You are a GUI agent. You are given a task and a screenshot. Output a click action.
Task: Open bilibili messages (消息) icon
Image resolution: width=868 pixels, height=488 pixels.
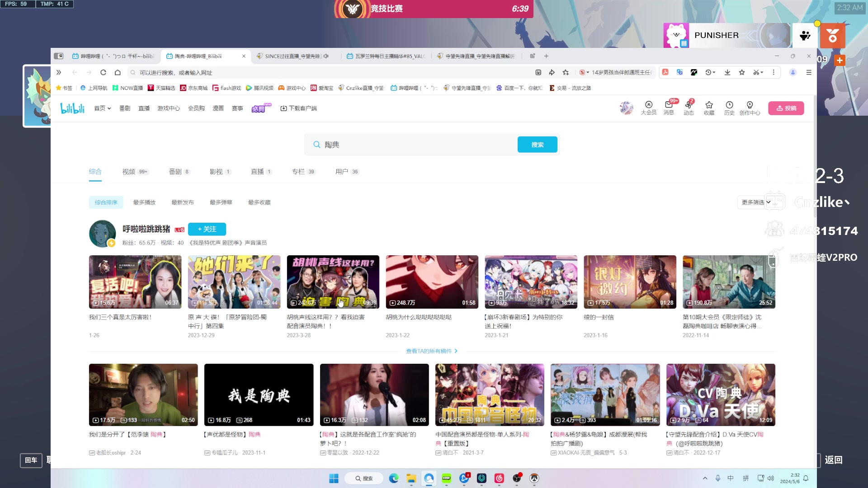tap(669, 108)
